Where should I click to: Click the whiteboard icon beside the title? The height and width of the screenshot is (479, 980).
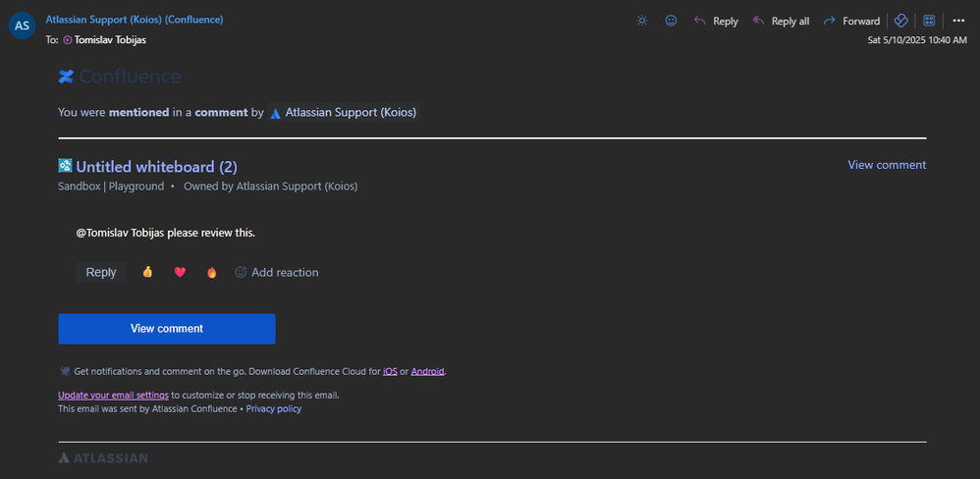[x=65, y=166]
